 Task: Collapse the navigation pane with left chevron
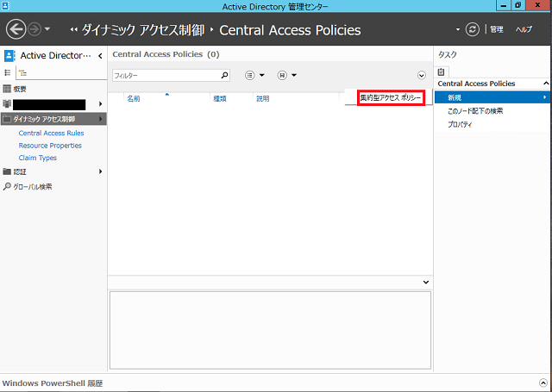[x=99, y=56]
